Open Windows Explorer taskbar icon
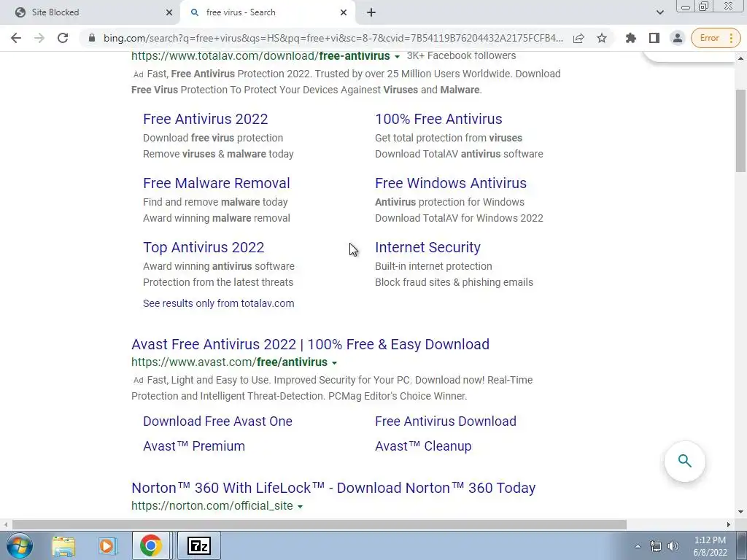Screen dimensions: 747x560 coord(63,545)
